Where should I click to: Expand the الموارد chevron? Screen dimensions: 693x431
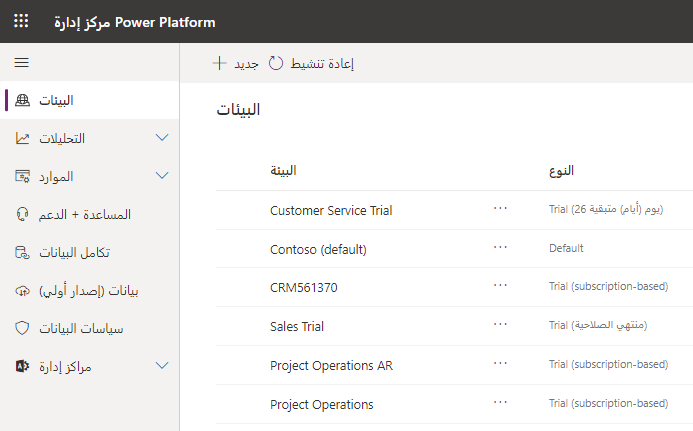pyautogui.click(x=162, y=176)
